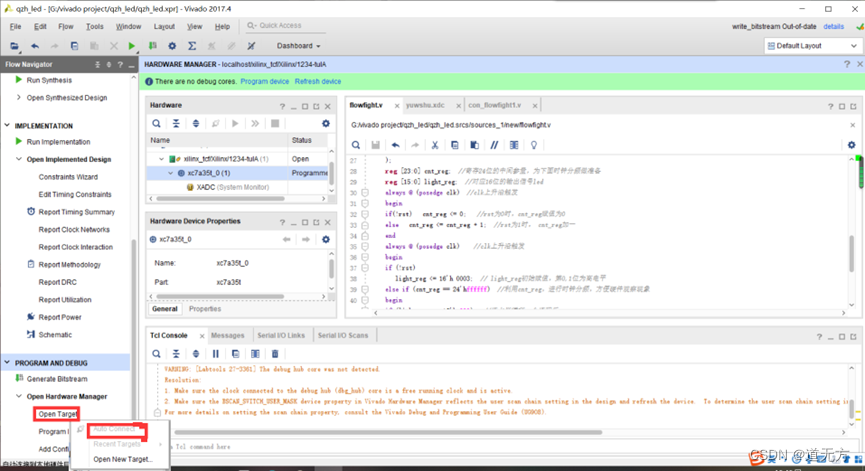Click the Open Project toolbar icon
Viewport: 865px width, 471px height.
pos(14,46)
